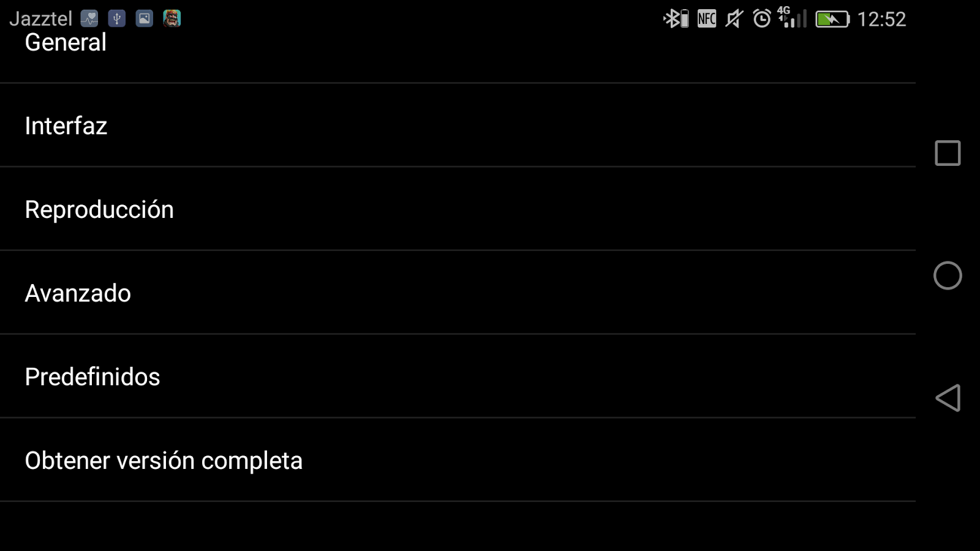Tap the 12:52 clock in status bar

point(881,20)
